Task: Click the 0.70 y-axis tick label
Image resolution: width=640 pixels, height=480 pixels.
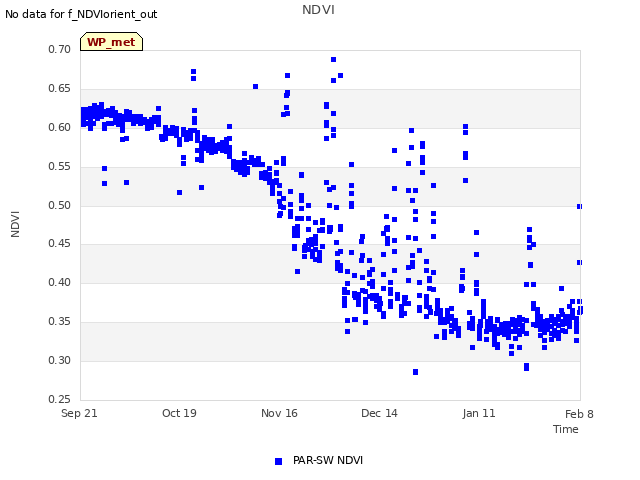Action: click(60, 49)
